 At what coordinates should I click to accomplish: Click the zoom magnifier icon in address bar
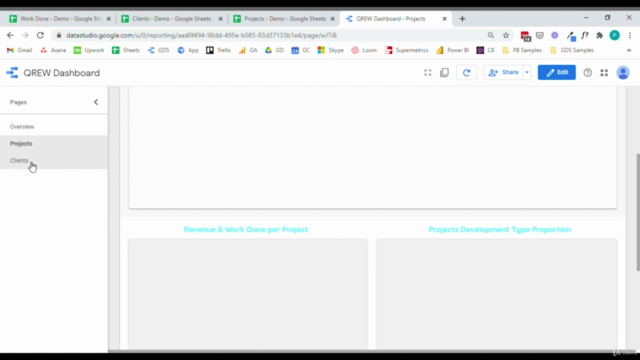tap(491, 36)
